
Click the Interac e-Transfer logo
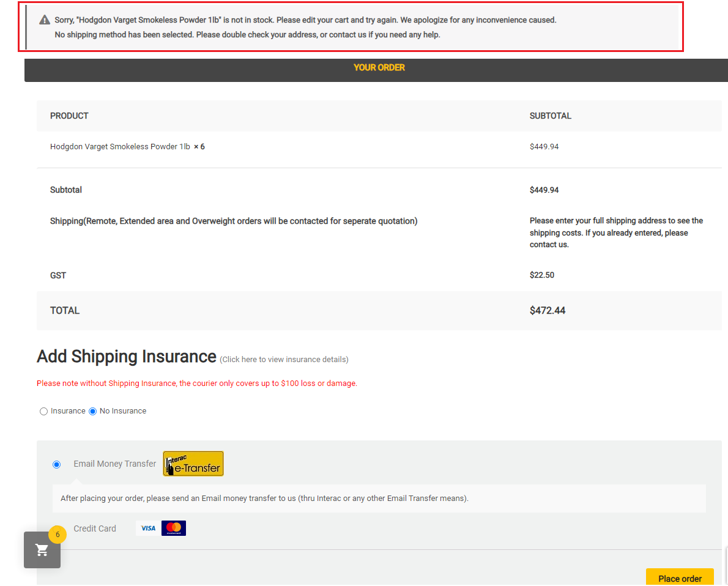tap(193, 464)
